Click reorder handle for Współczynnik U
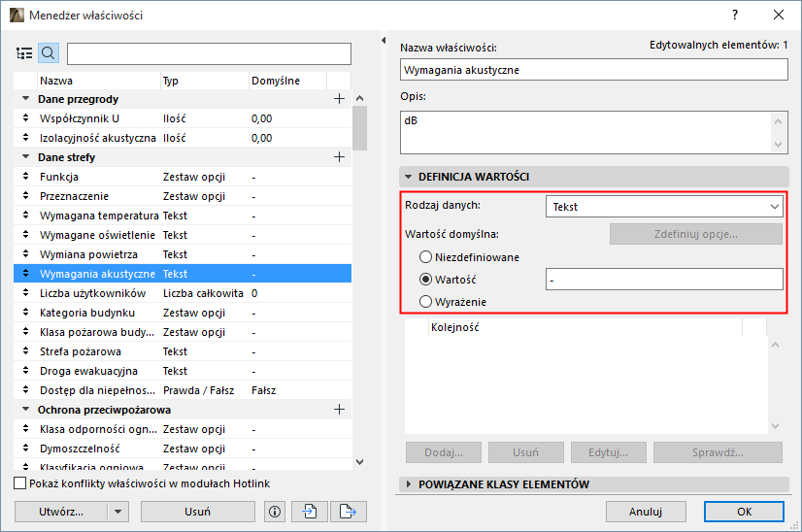 25,118
